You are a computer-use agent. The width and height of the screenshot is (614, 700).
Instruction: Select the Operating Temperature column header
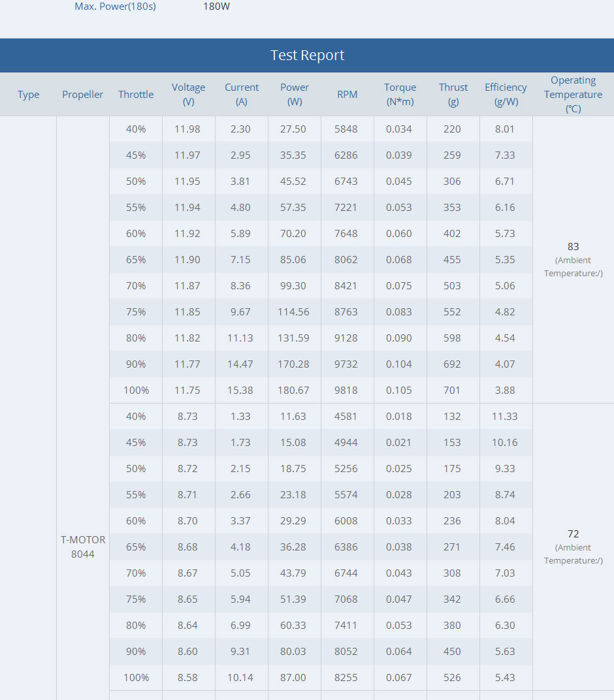click(574, 95)
